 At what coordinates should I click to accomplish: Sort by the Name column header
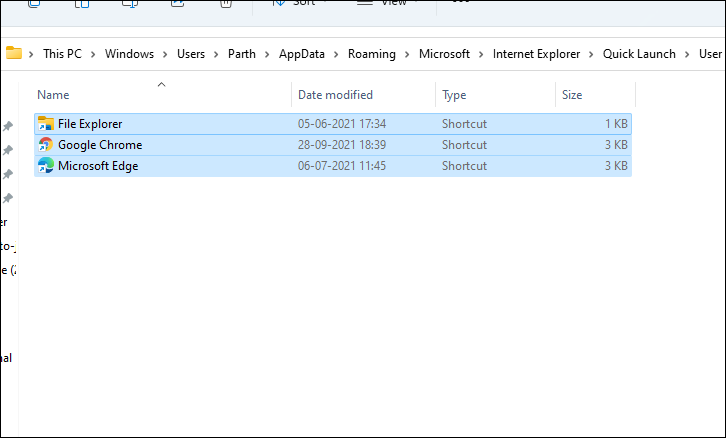click(x=53, y=95)
